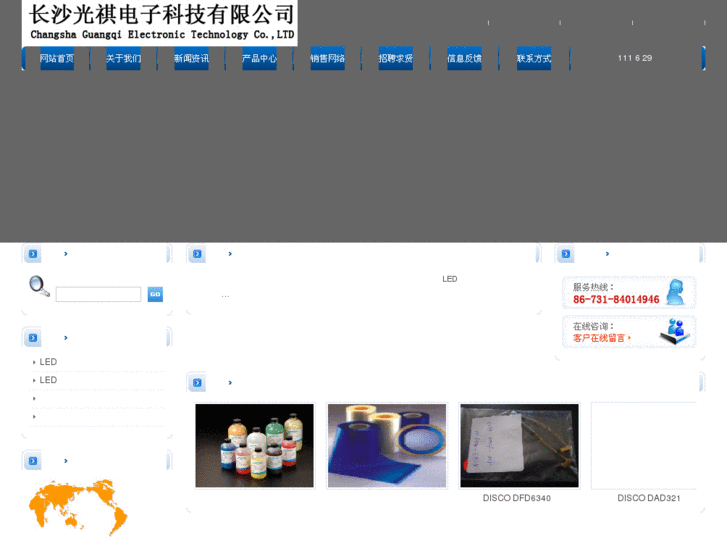Click the online consultation users icon
Viewport: 727px width, 545px height.
[x=676, y=331]
